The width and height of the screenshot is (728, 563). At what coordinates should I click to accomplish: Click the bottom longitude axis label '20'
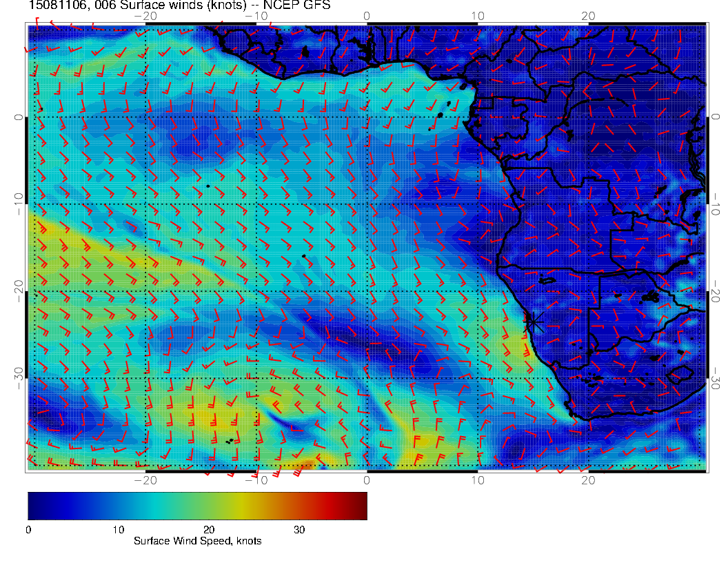588,480
